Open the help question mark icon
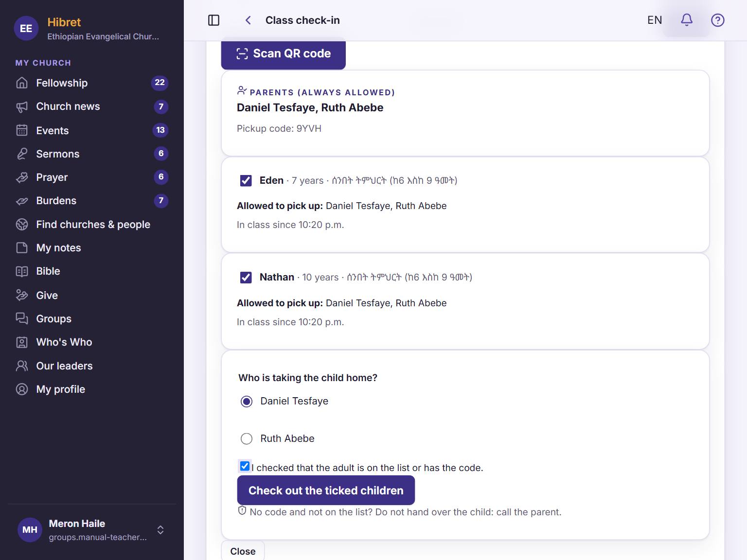This screenshot has width=747, height=560. click(x=717, y=20)
